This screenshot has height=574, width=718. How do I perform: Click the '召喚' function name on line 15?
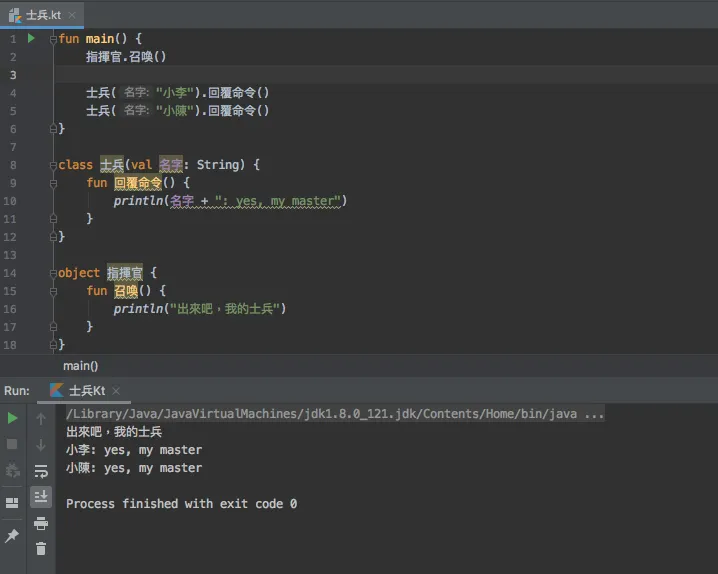coord(126,291)
